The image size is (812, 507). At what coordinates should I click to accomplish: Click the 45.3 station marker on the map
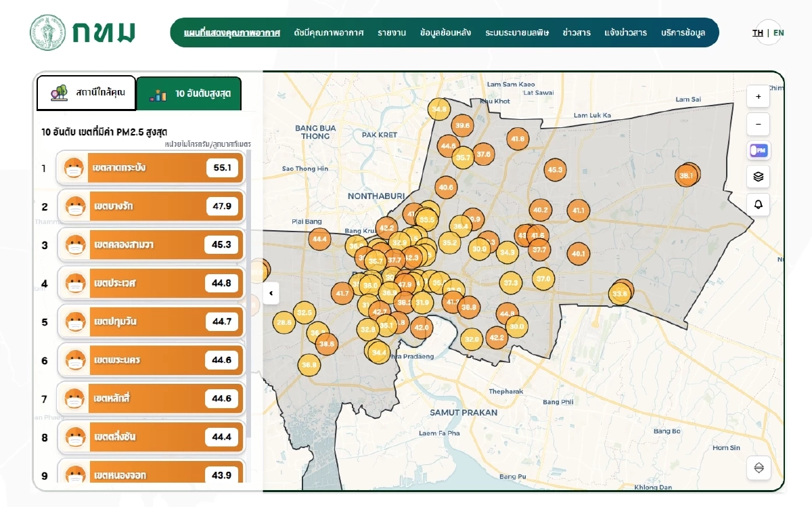tap(555, 170)
